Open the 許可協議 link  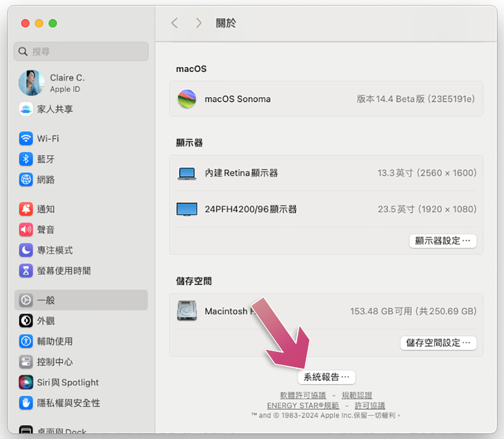370,406
